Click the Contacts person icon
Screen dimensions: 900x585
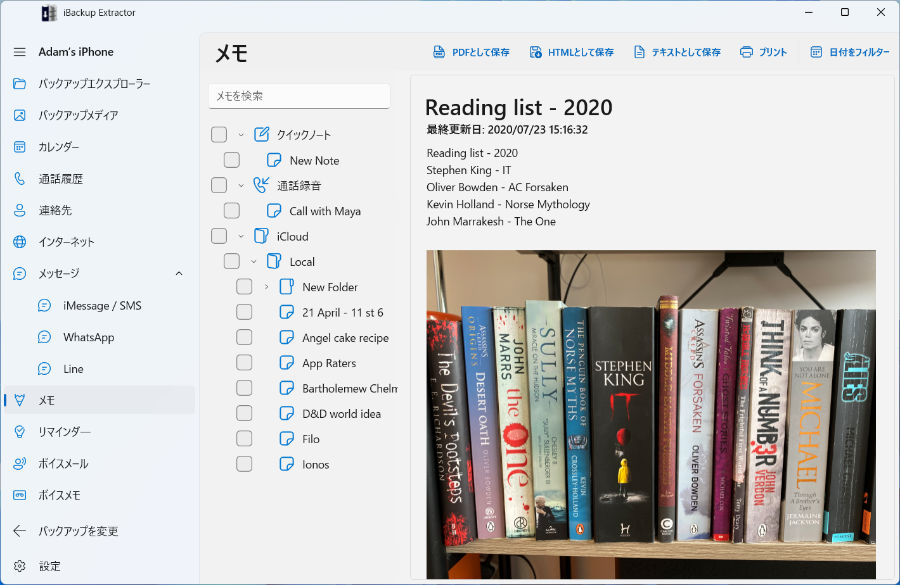pyautogui.click(x=20, y=210)
